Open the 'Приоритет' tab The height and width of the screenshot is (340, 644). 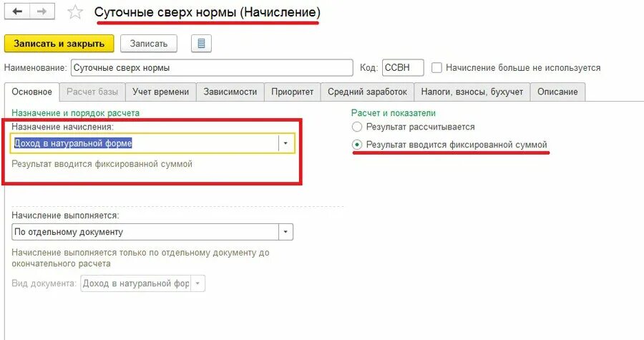point(292,92)
